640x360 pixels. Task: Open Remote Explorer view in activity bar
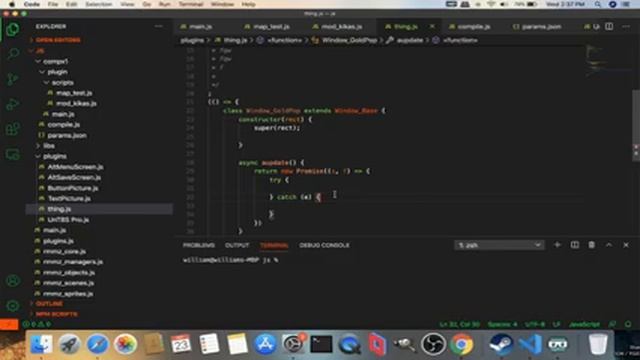[13, 154]
